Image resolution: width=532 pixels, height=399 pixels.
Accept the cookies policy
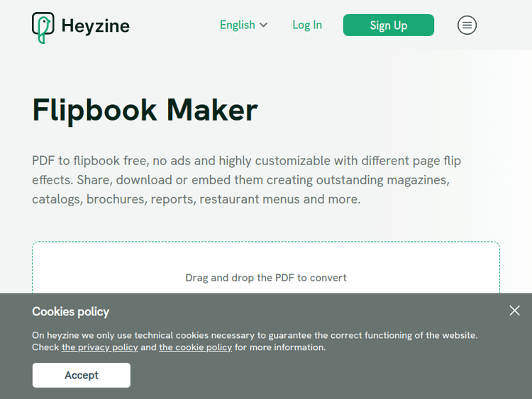point(82,375)
